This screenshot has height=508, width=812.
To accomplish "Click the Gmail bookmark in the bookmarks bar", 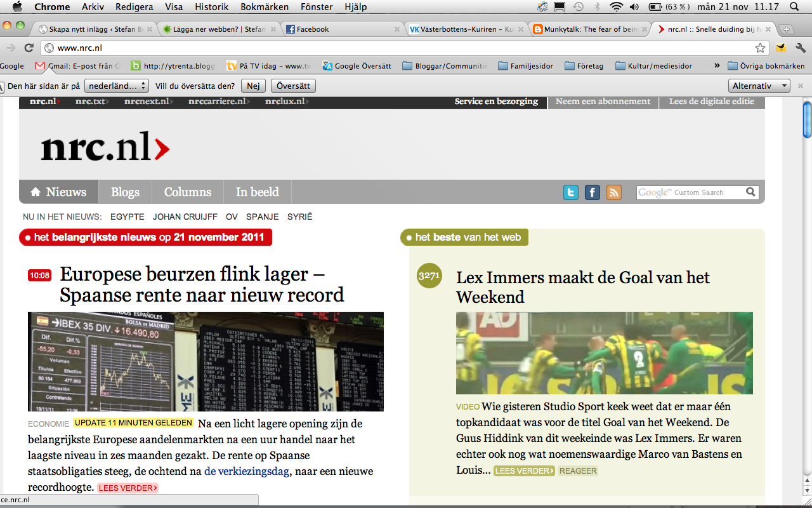I will coord(77,66).
